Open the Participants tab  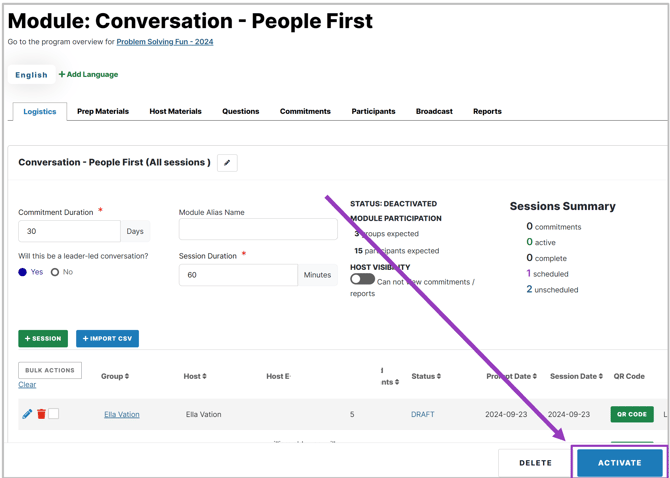(373, 112)
